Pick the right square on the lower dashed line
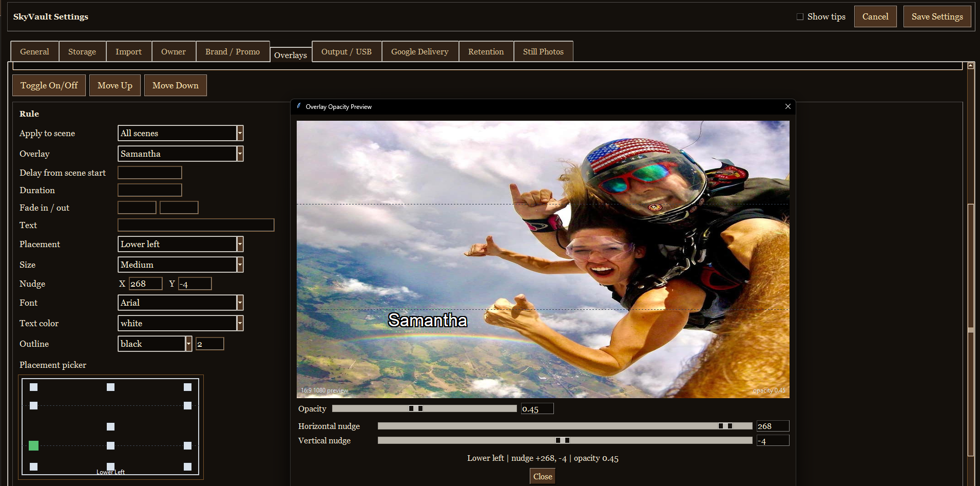 point(187,445)
